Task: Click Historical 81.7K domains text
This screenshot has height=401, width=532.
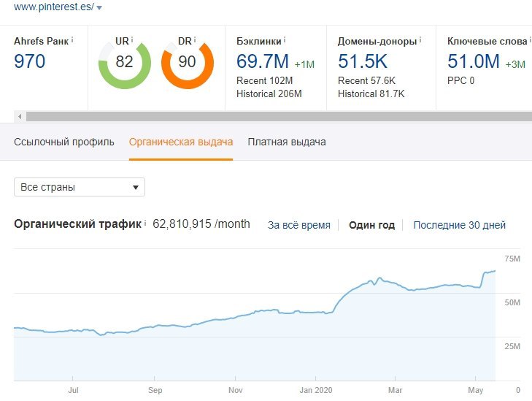Action: [371, 93]
